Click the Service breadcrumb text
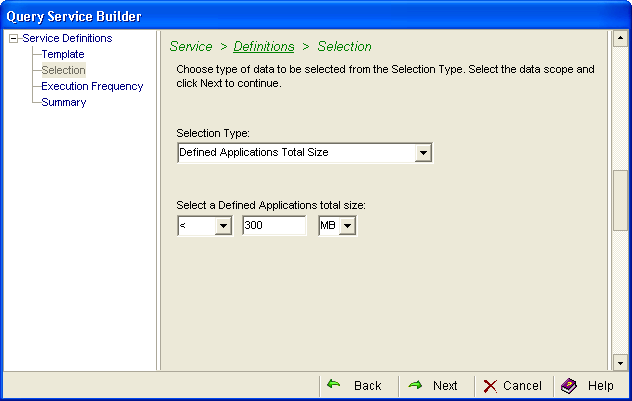632x401 pixels. pos(191,46)
